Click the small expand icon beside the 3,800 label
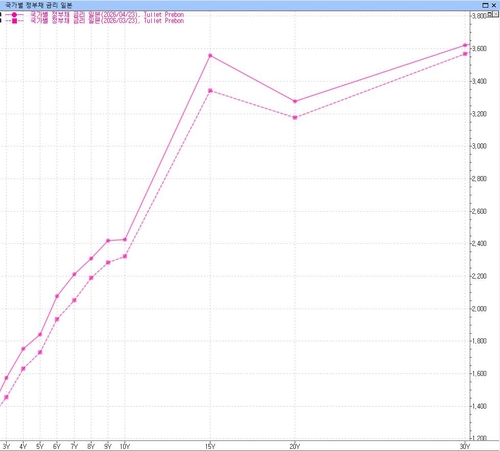This screenshot has width=500, height=451. [x=490, y=14]
